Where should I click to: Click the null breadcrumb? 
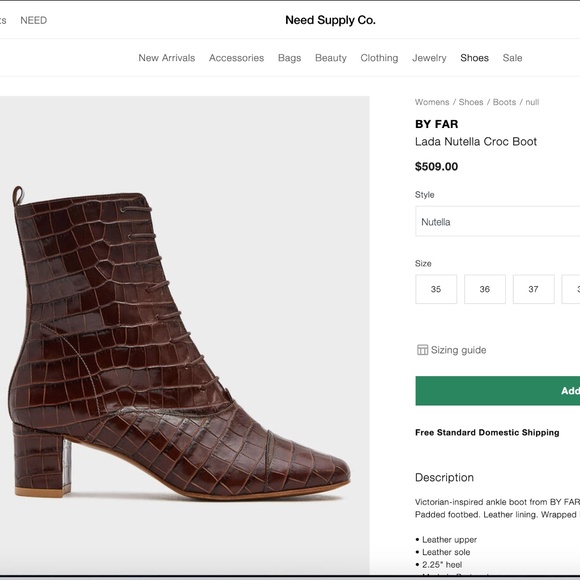[x=532, y=102]
